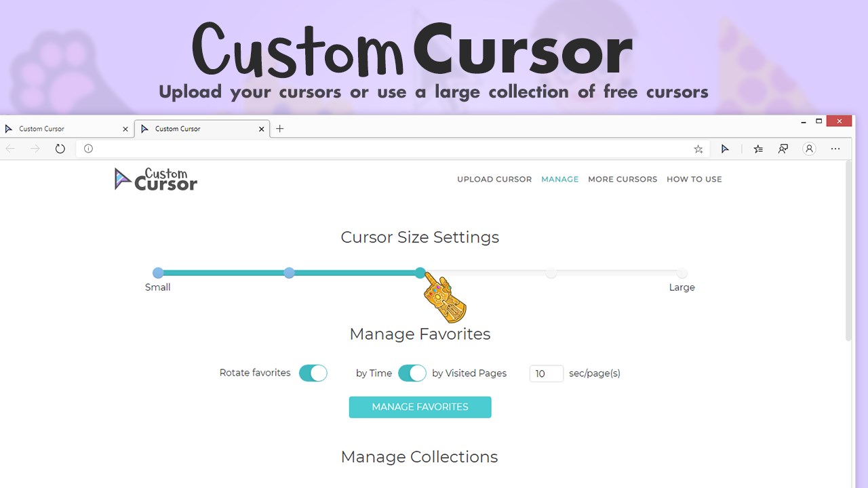Set cursor size to the Large slider stop
The width and height of the screenshot is (868, 488).
[682, 273]
